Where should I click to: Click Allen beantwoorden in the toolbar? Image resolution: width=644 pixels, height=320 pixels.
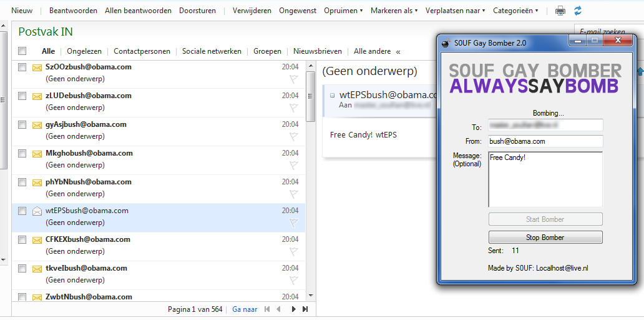pyautogui.click(x=138, y=11)
